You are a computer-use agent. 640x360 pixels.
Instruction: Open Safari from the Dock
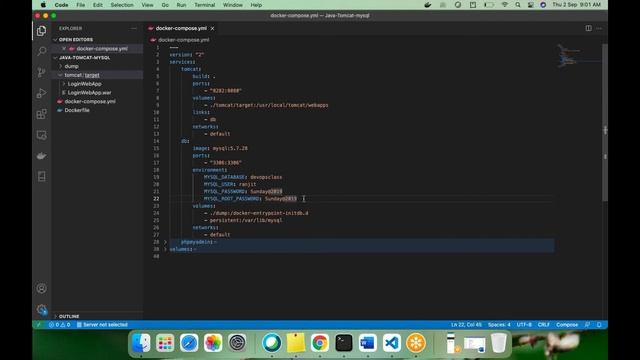point(189,342)
